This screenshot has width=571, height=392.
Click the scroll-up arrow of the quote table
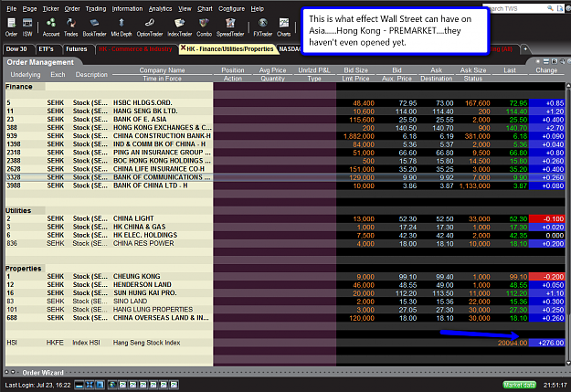coord(567,86)
